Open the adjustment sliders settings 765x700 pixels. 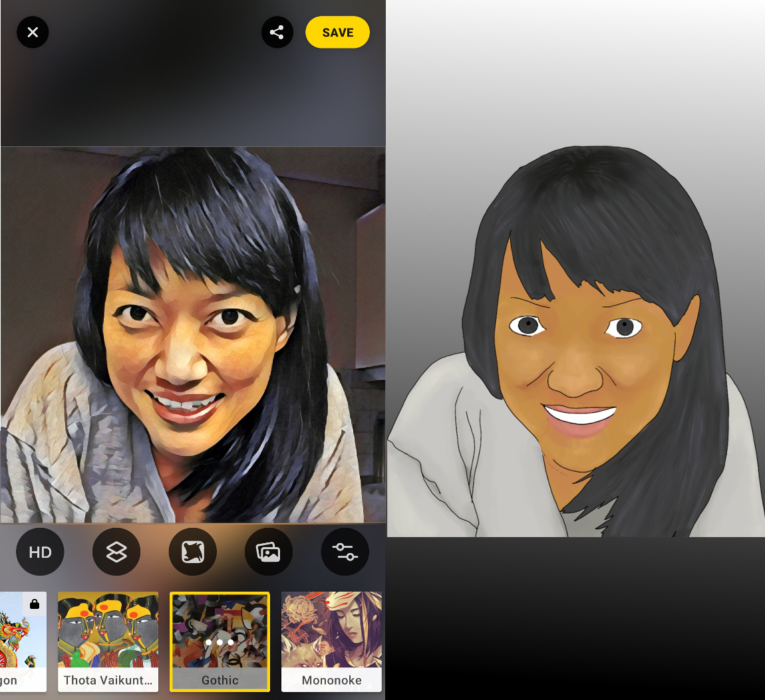pos(345,552)
